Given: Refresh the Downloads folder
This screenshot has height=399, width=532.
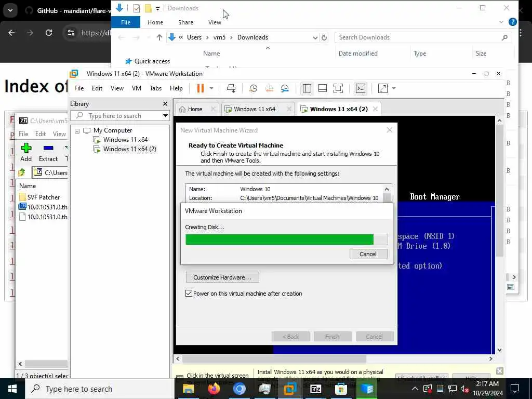Looking at the screenshot, I should [x=324, y=37].
